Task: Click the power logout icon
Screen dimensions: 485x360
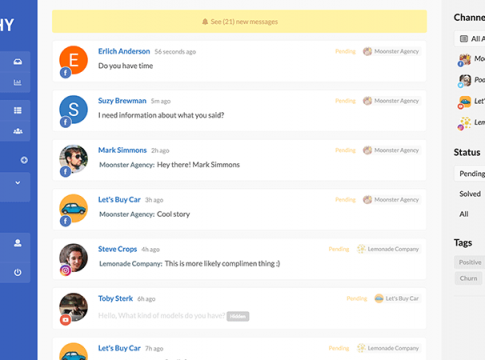Action: (18, 272)
